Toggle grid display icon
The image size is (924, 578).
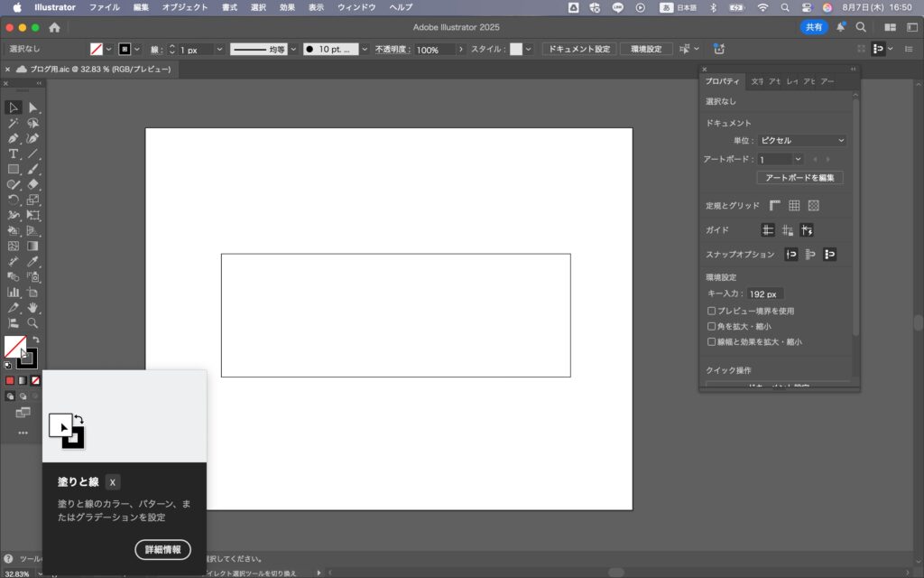[x=794, y=205]
